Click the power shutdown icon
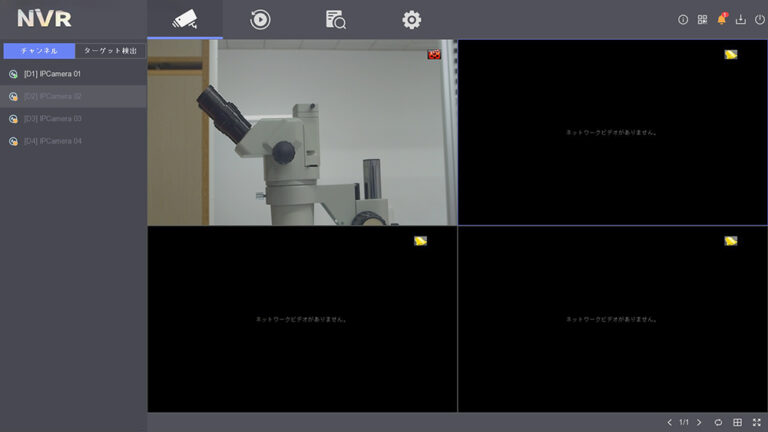 point(758,20)
